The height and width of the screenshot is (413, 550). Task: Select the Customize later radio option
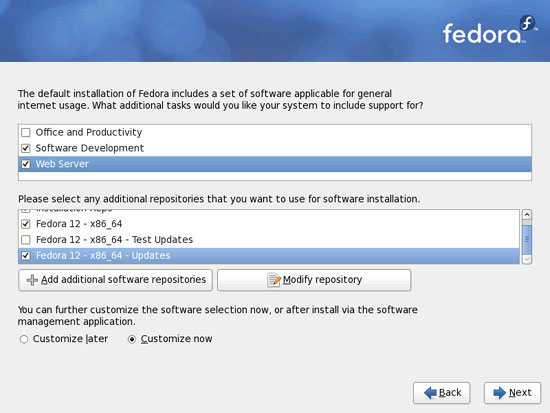[x=24, y=339]
